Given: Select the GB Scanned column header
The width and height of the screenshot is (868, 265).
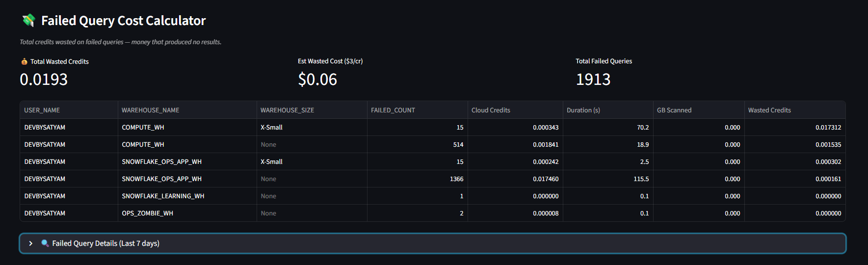Looking at the screenshot, I should (x=674, y=110).
